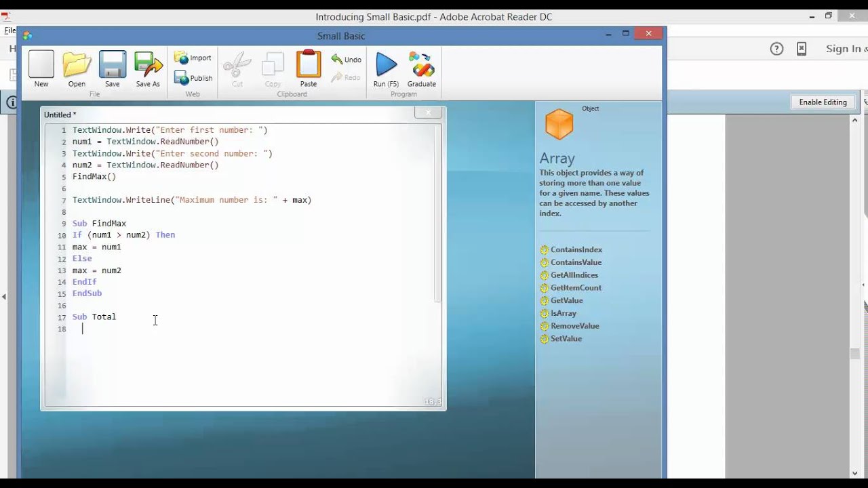868x488 pixels.
Task: Expand Acrobat left pane arrow
Action: pyautogui.click(x=4, y=296)
